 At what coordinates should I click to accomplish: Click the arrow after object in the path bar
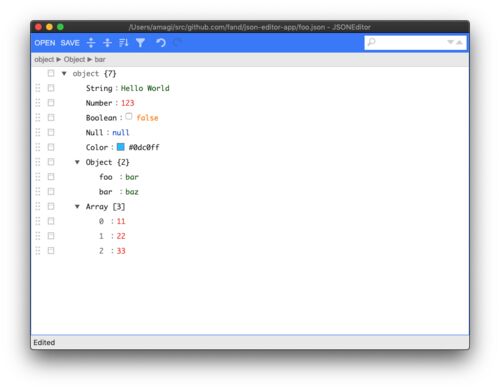59,60
